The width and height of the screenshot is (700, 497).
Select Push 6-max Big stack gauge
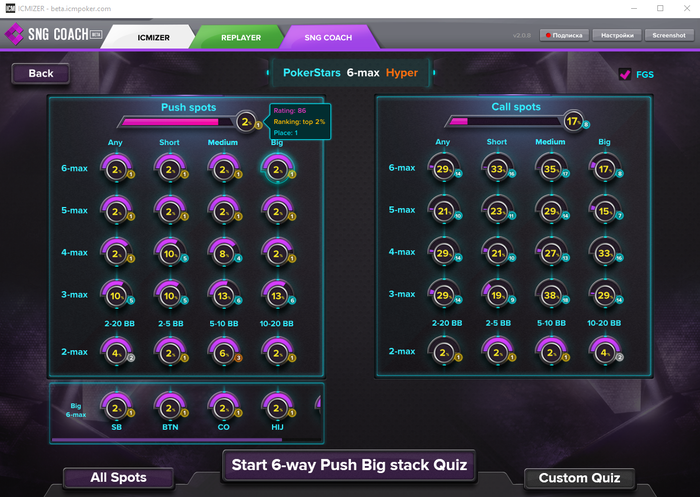pyautogui.click(x=278, y=169)
